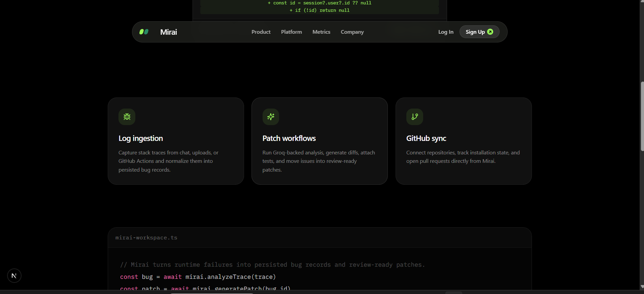Click the Capture stack traces description text
644x294 pixels.
pos(168,161)
